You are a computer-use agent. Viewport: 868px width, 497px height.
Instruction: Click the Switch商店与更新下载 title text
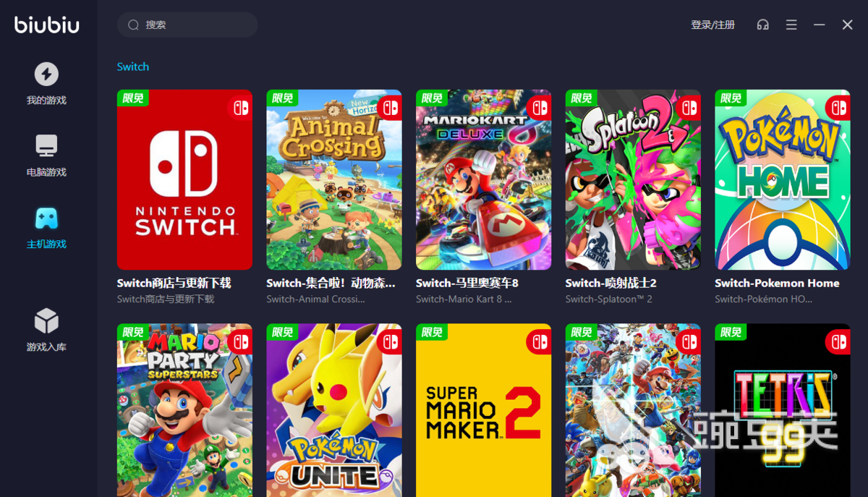tap(174, 283)
